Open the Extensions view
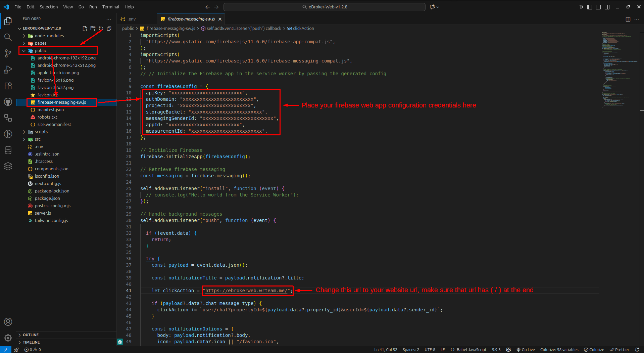Image resolution: width=644 pixels, height=353 pixels. tap(8, 86)
